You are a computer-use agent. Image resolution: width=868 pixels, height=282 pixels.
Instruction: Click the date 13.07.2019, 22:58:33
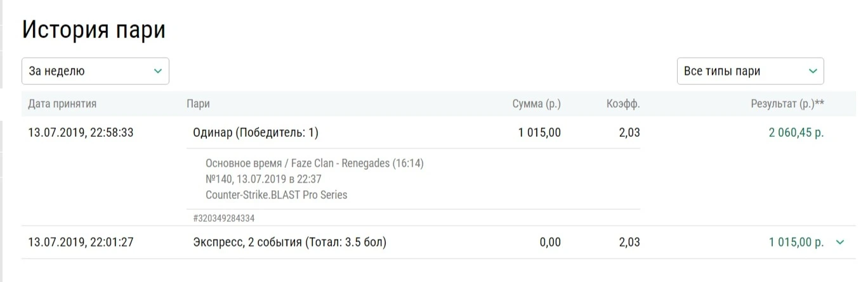coord(81,133)
